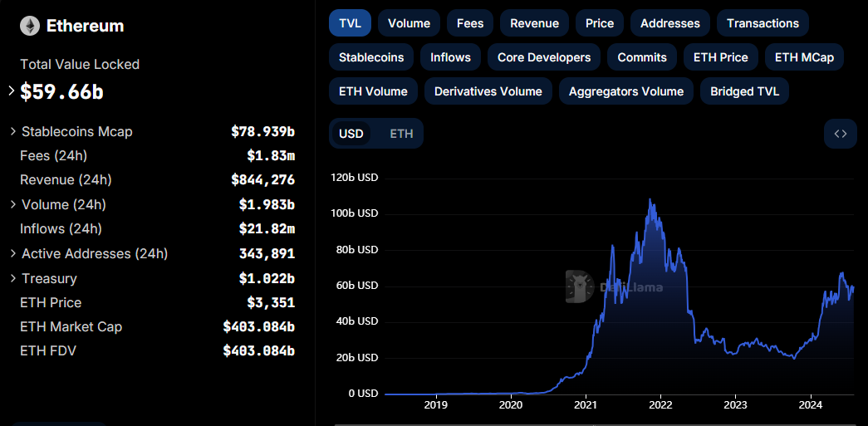This screenshot has height=426, width=868.
Task: Expand the Volume (24h) row
Action: pyautogui.click(x=13, y=204)
